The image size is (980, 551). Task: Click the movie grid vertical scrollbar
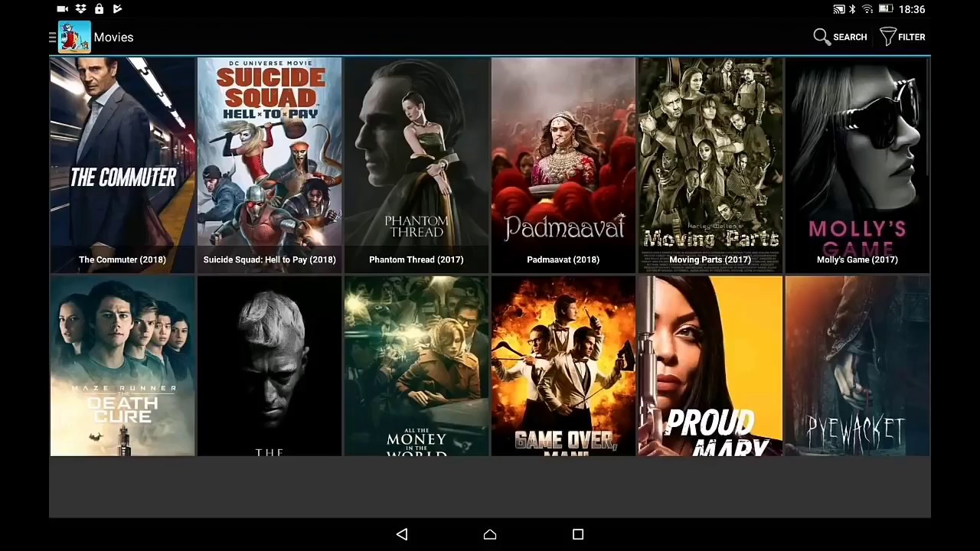[929, 116]
